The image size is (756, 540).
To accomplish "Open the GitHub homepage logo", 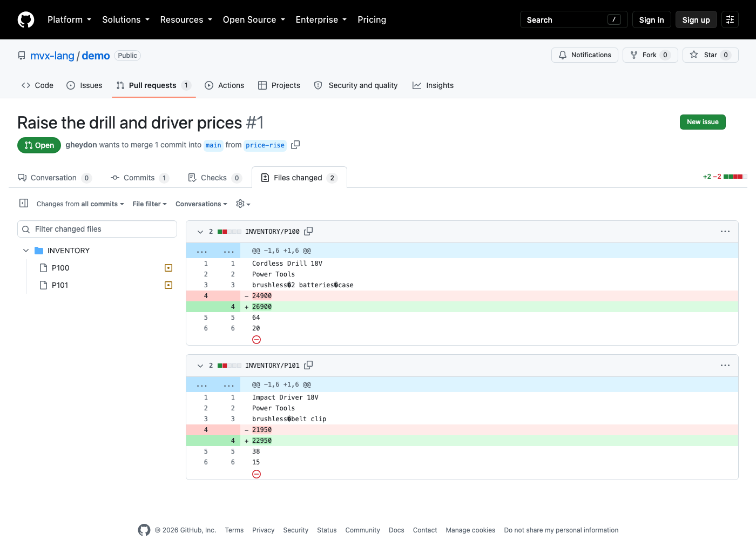I will 26,19.
